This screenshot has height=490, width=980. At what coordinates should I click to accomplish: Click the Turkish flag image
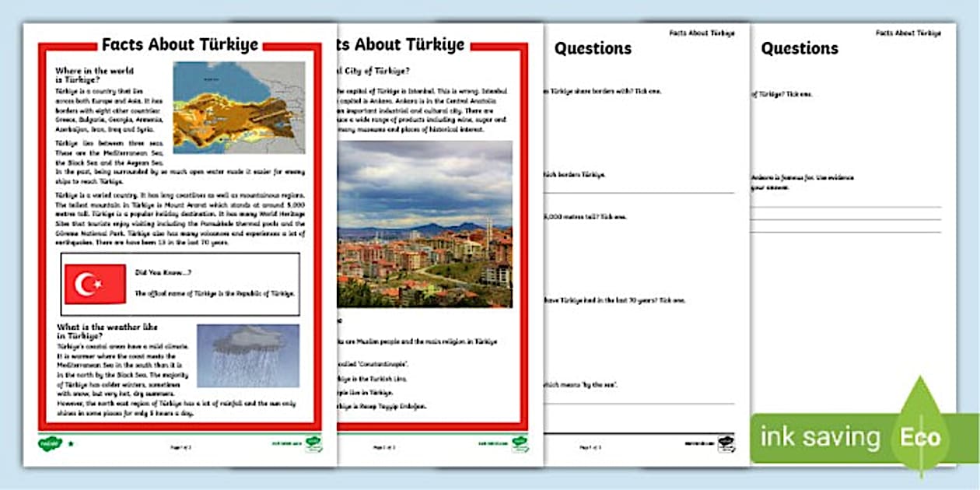(95, 284)
